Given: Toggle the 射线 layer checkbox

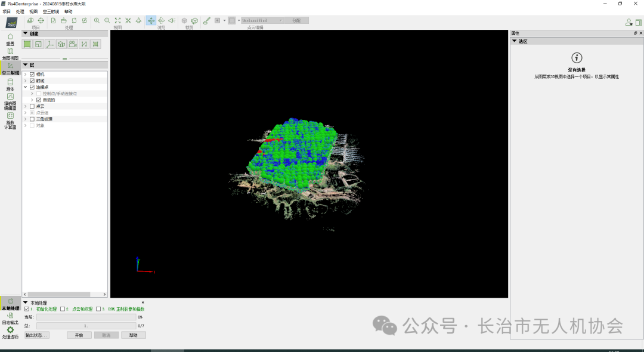Looking at the screenshot, I should [32, 81].
